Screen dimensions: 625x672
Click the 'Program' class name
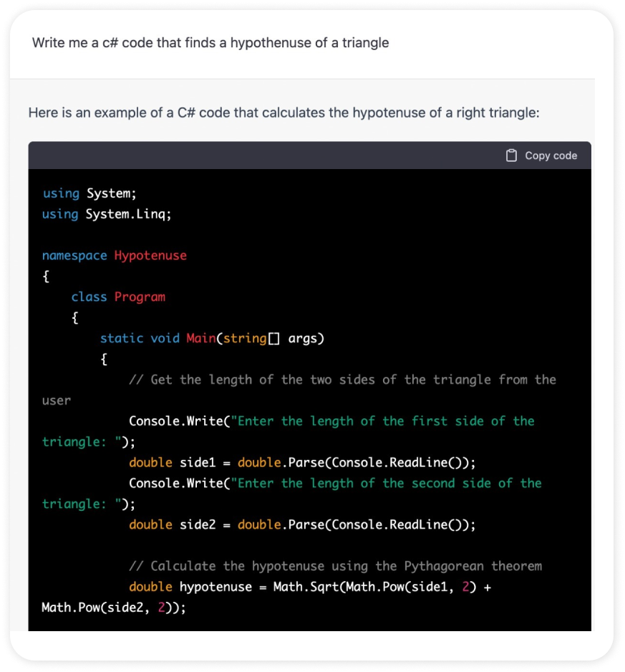click(x=140, y=297)
